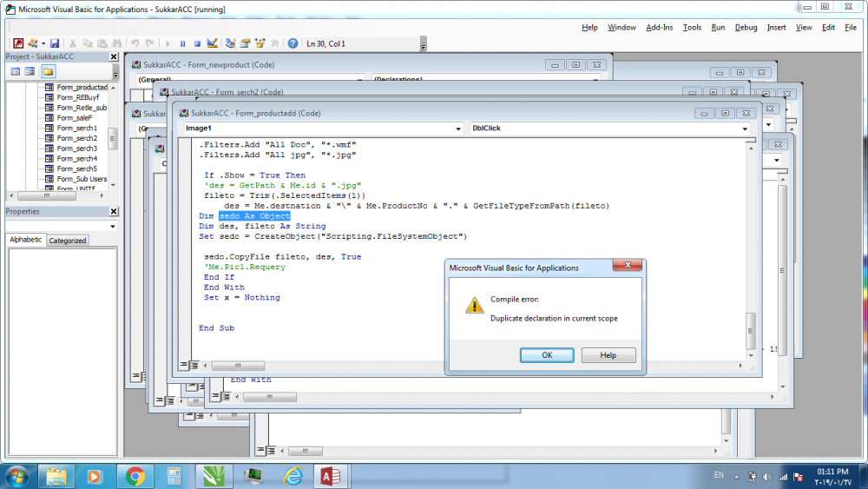Open the Run menu
The width and height of the screenshot is (868, 489).
click(718, 27)
